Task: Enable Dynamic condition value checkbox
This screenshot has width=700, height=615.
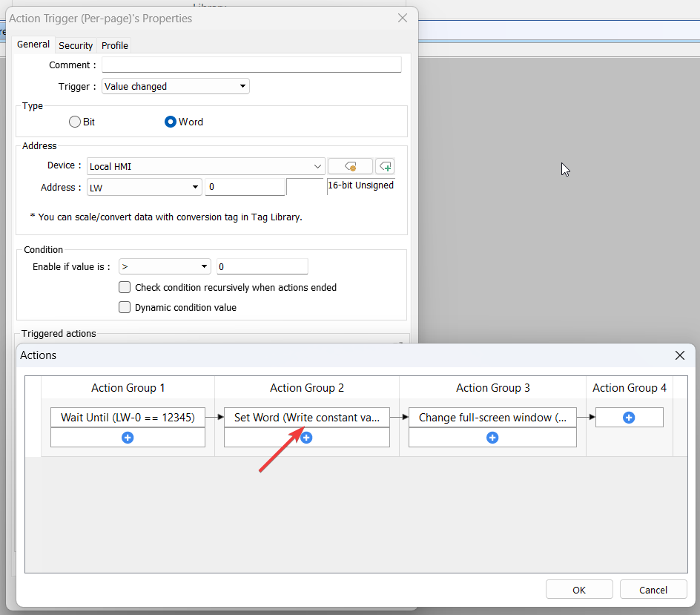Action: tap(125, 307)
